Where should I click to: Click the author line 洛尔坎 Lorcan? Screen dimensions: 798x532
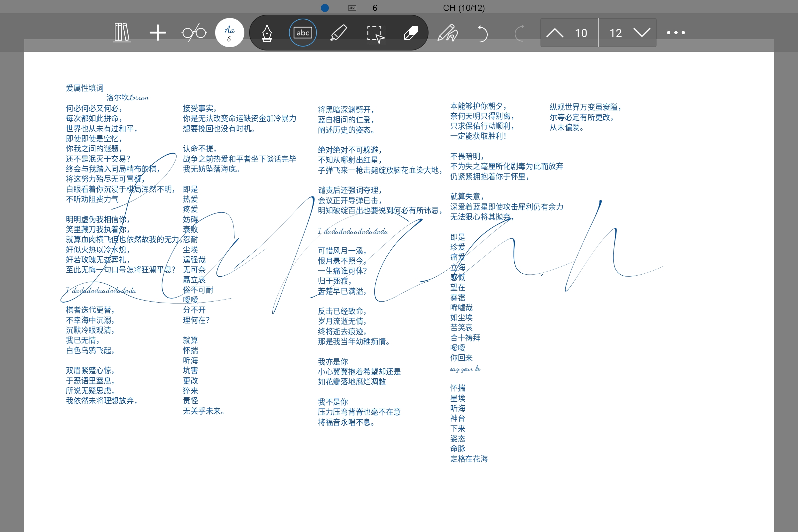128,97
